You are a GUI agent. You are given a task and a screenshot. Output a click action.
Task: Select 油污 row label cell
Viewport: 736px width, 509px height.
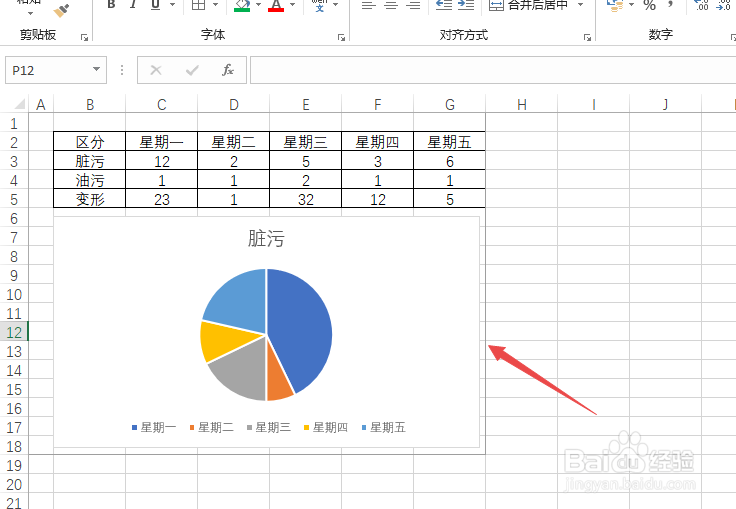click(90, 180)
